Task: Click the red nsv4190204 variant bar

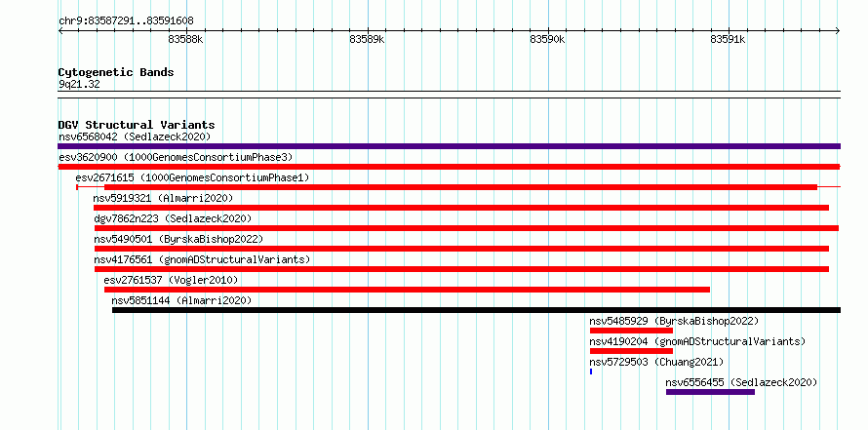Action: [x=632, y=351]
